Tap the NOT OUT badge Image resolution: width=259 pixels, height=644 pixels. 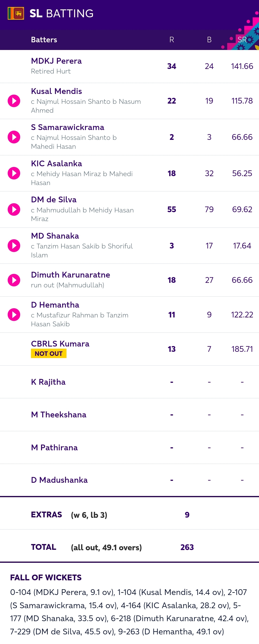click(49, 353)
